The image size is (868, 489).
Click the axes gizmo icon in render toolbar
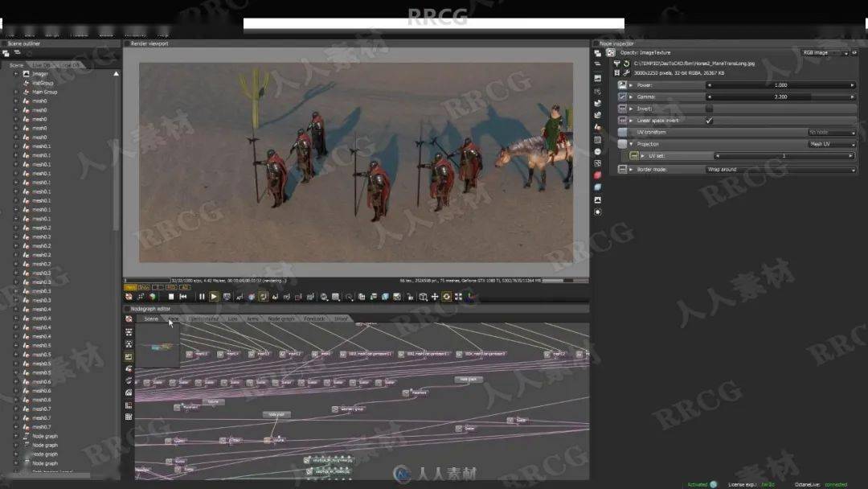pyautogui.click(x=470, y=297)
